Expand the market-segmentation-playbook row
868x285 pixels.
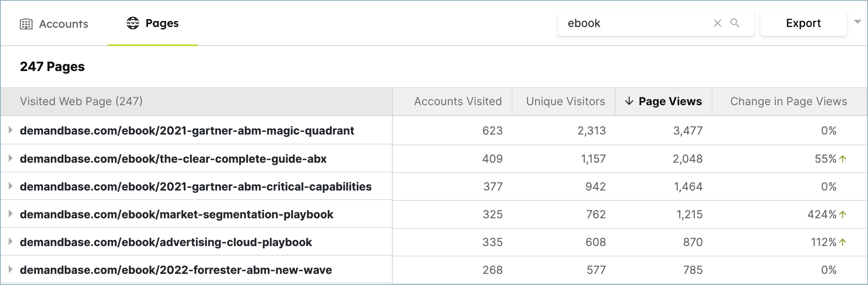tap(11, 214)
